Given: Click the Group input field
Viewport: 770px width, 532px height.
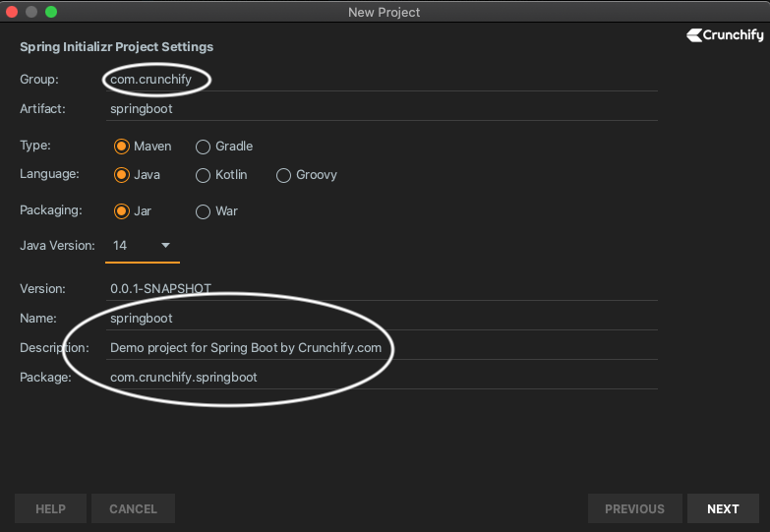Looking at the screenshot, I should 382,79.
